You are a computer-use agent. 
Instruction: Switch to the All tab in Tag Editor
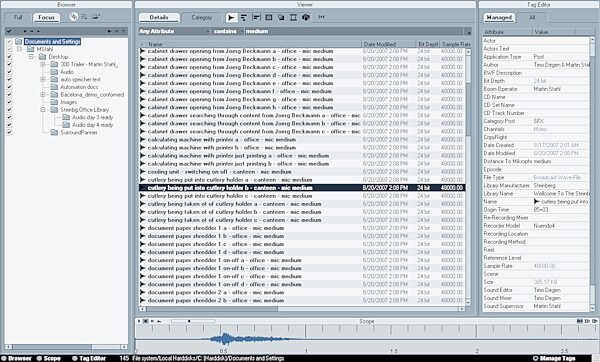tap(532, 17)
